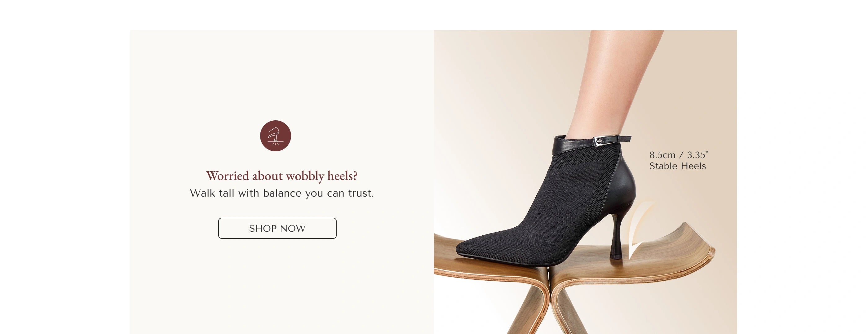
Task: Click 'Walk tall with balance you can trust' text
Action: click(x=282, y=193)
